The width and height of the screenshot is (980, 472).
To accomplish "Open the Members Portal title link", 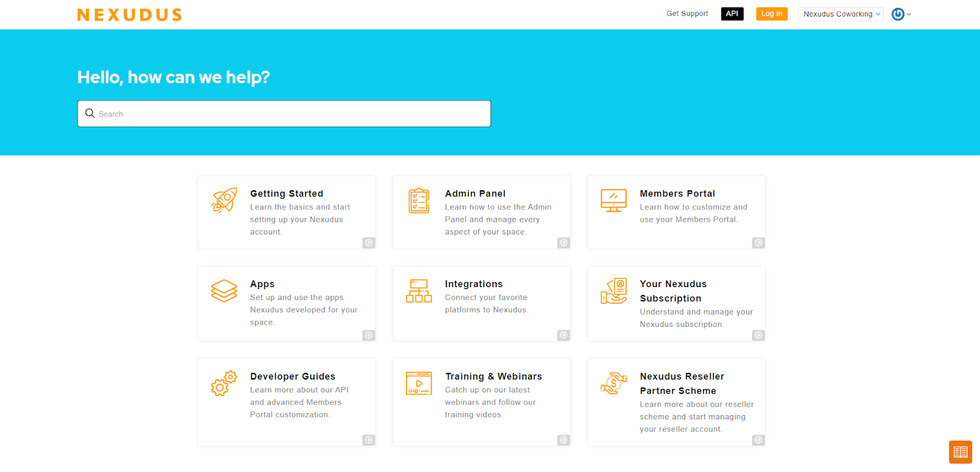I will pyautogui.click(x=677, y=193).
